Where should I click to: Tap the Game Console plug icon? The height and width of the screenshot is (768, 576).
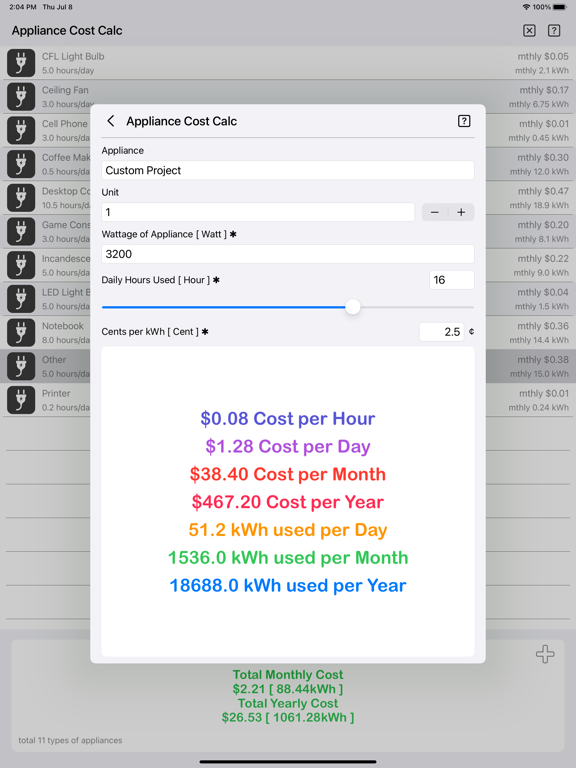[21, 232]
